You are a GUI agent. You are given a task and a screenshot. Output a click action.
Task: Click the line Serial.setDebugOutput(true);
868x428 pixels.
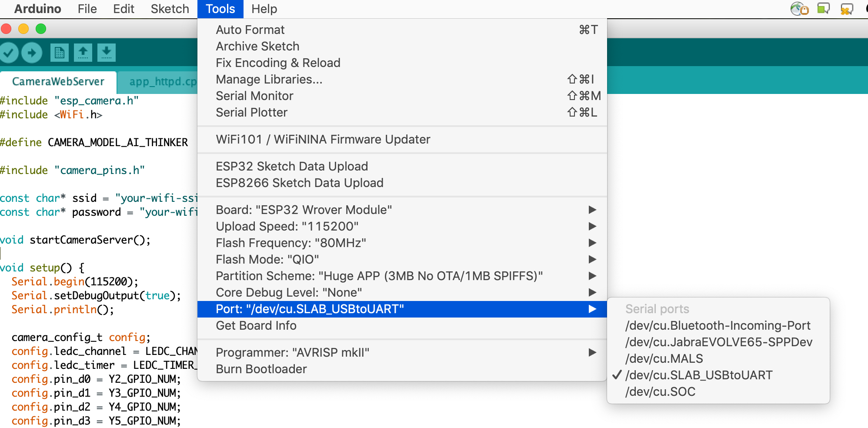coord(96,296)
